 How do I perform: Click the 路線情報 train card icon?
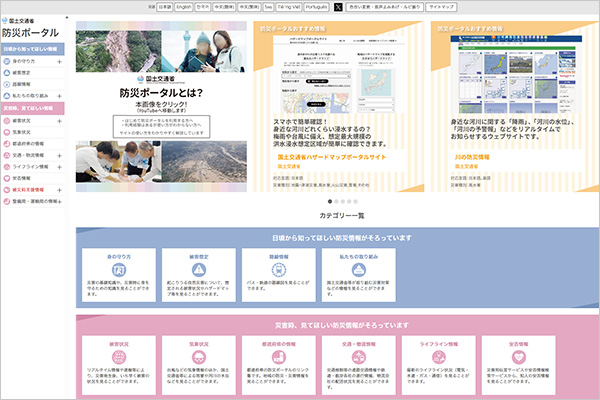(x=279, y=270)
